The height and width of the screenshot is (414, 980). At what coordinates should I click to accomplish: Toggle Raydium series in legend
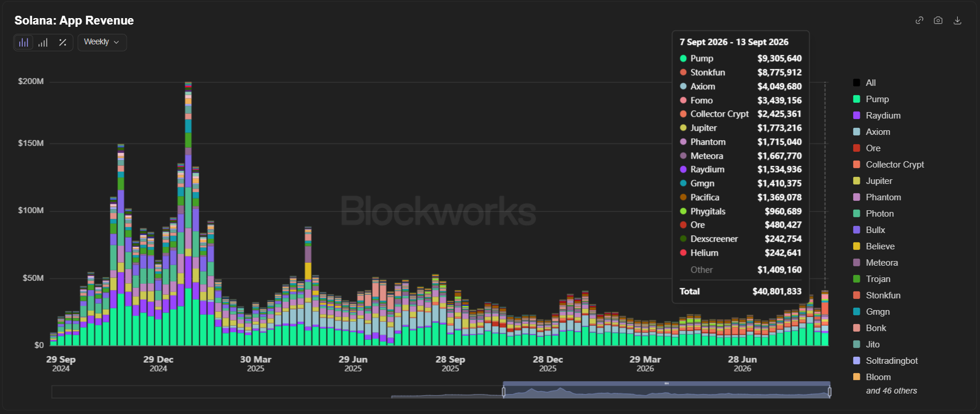tap(877, 116)
